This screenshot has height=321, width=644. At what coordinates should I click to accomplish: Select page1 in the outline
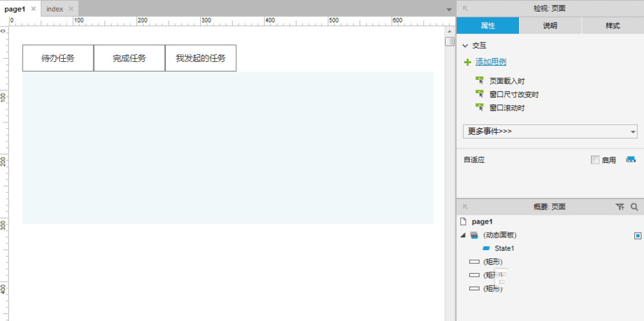482,222
